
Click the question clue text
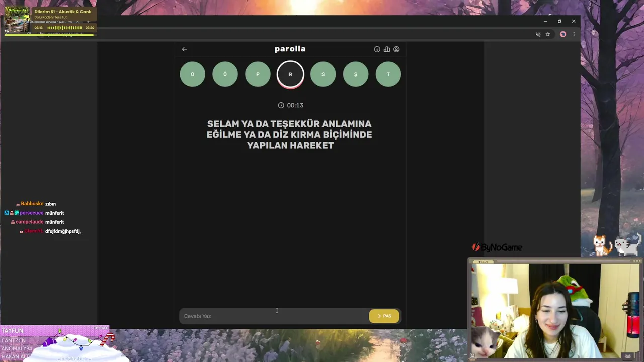point(289,135)
